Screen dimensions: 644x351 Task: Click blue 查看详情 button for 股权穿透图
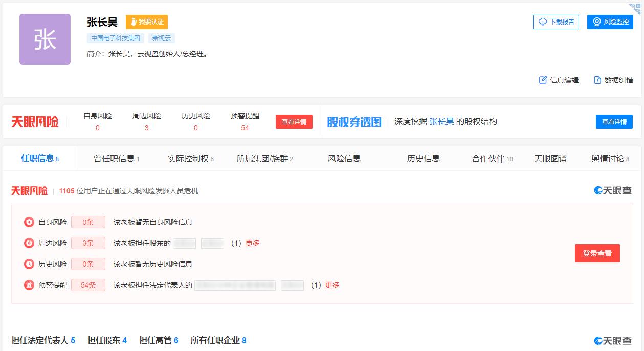614,122
